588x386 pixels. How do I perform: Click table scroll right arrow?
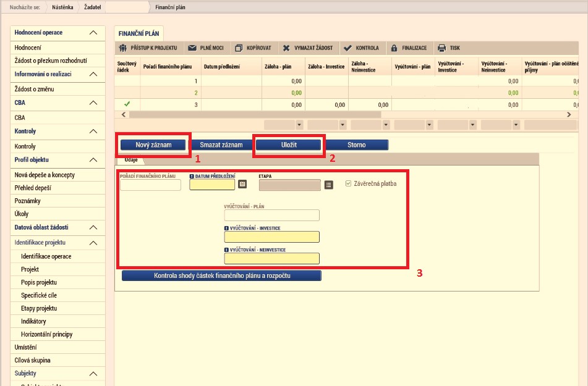pos(569,115)
